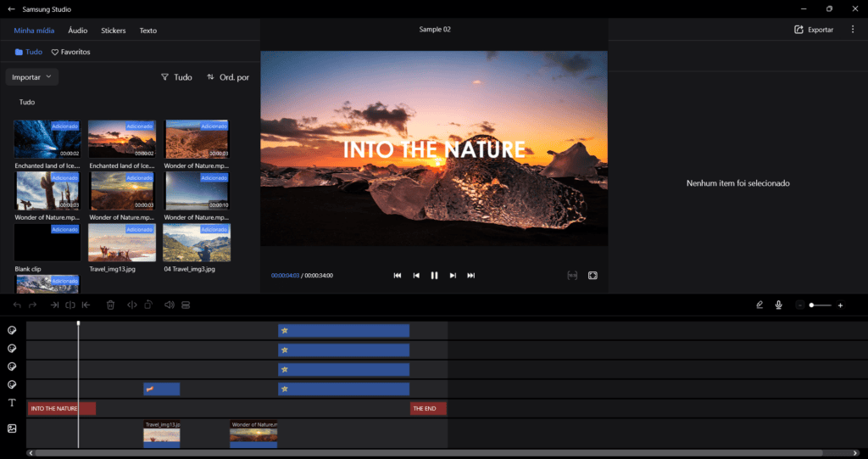Screen dimensions: 868x459
Task: Enter fullscreen preview mode
Action: (593, 275)
